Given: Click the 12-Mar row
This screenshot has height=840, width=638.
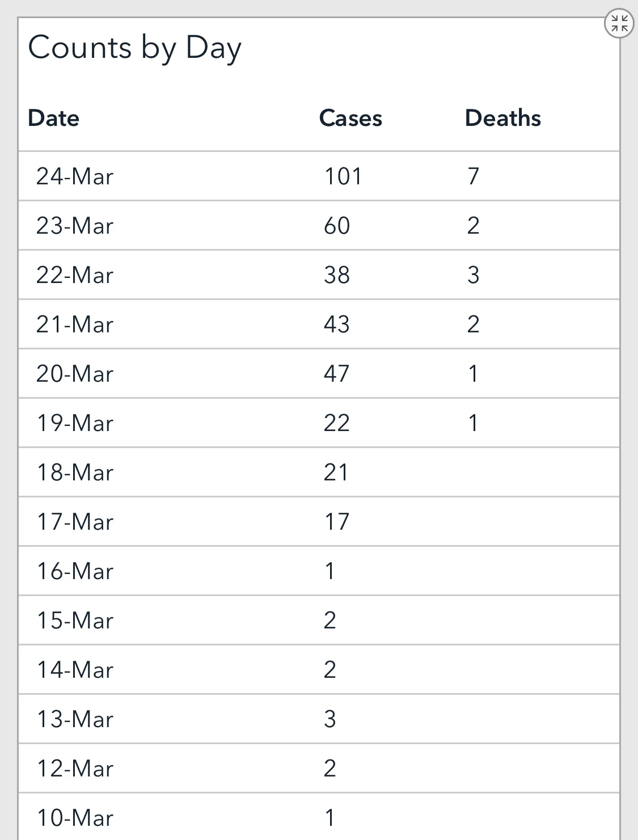Looking at the screenshot, I should 319,768.
